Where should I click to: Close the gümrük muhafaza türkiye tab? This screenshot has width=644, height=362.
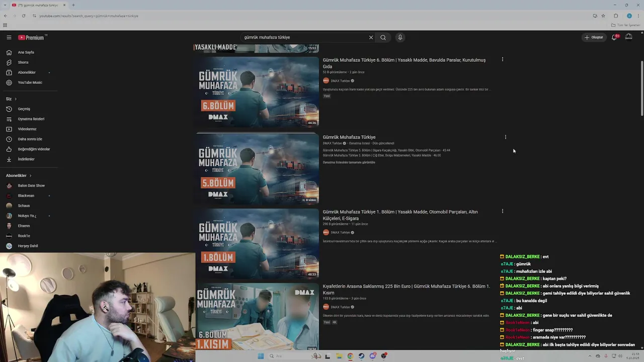pos(64,5)
